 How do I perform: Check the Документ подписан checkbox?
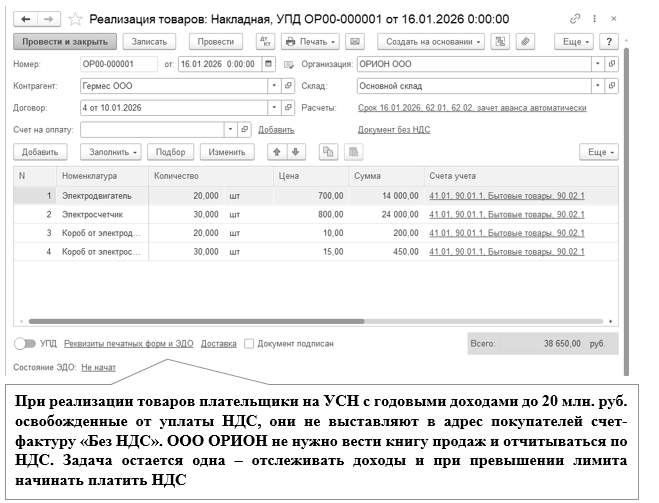[x=249, y=344]
